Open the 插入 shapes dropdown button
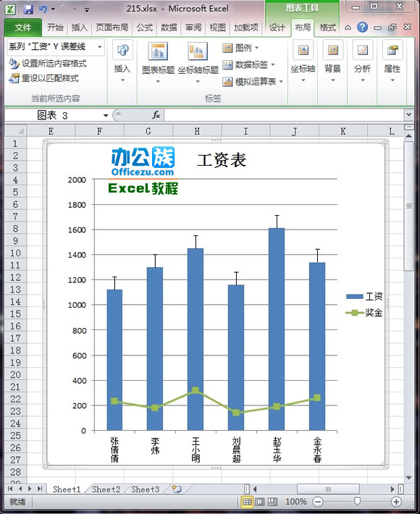The width and height of the screenshot is (420, 514). 122,61
